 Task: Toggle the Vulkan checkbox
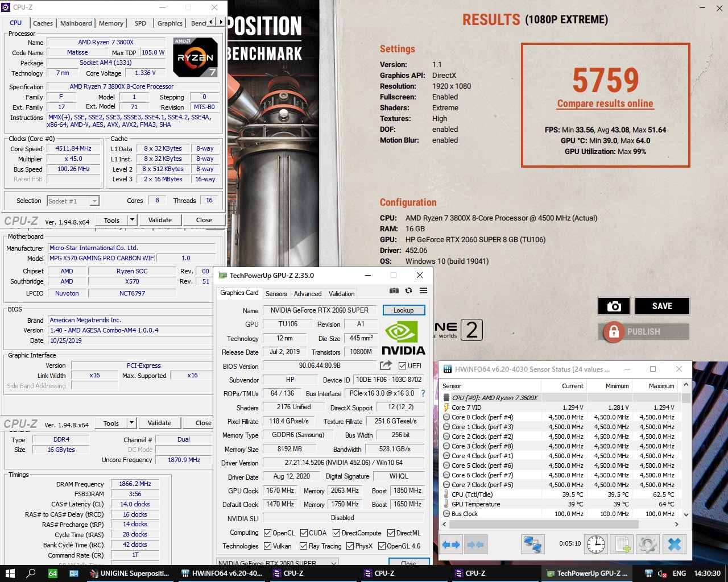pyautogui.click(x=268, y=546)
